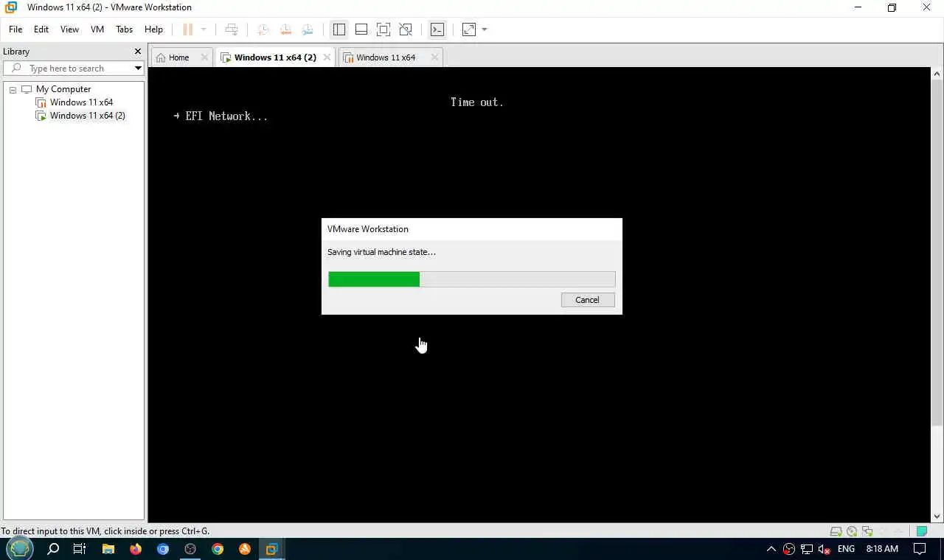Close the suspended Windows 11 x64 tab

click(434, 57)
